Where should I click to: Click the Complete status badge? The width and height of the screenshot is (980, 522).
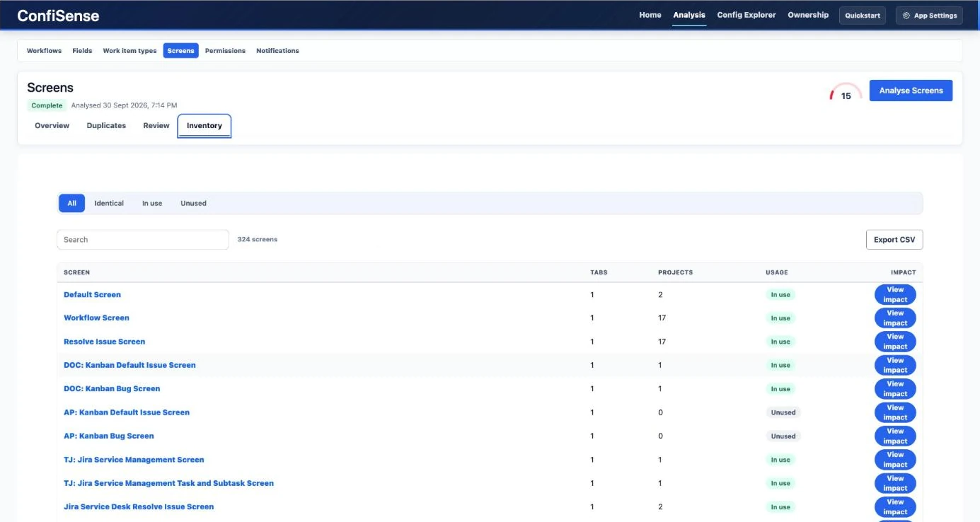[47, 105]
